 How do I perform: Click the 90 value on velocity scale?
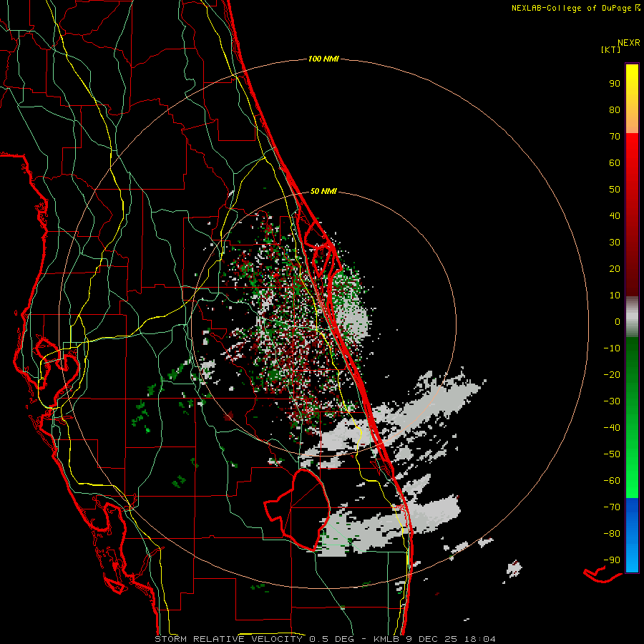[x=615, y=84]
